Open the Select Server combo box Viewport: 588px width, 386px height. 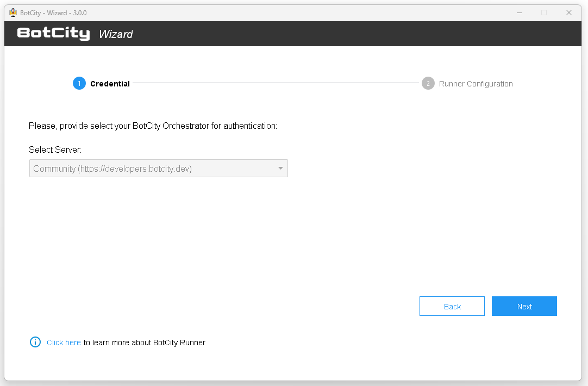(x=152, y=169)
